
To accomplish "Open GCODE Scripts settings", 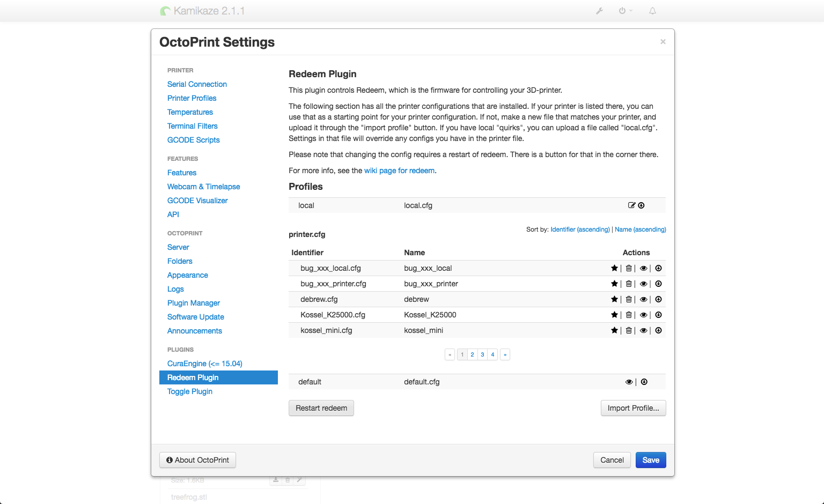I will 193,140.
